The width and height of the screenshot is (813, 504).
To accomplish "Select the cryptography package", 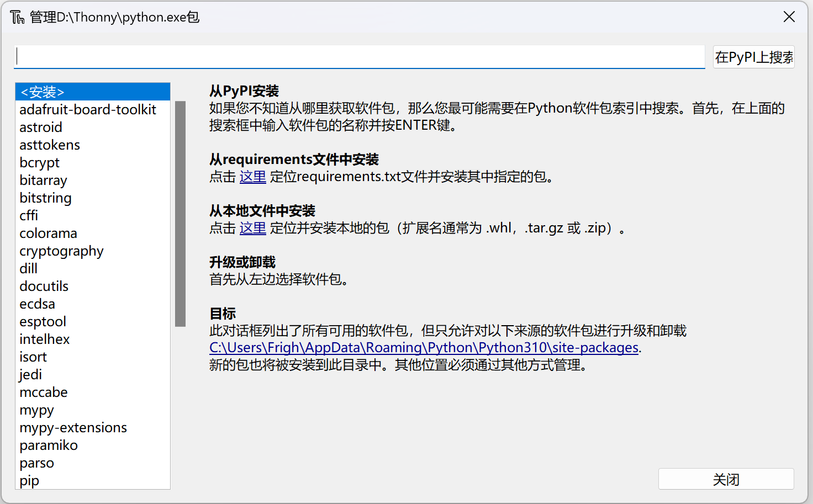I will [61, 251].
